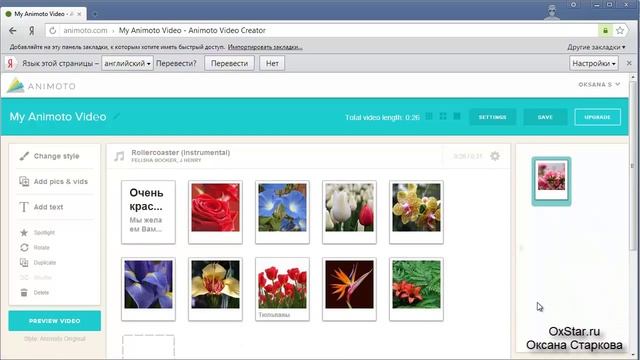This screenshot has width=640, height=360.
Task: Close the My Animoto Video tab
Action: (x=79, y=14)
